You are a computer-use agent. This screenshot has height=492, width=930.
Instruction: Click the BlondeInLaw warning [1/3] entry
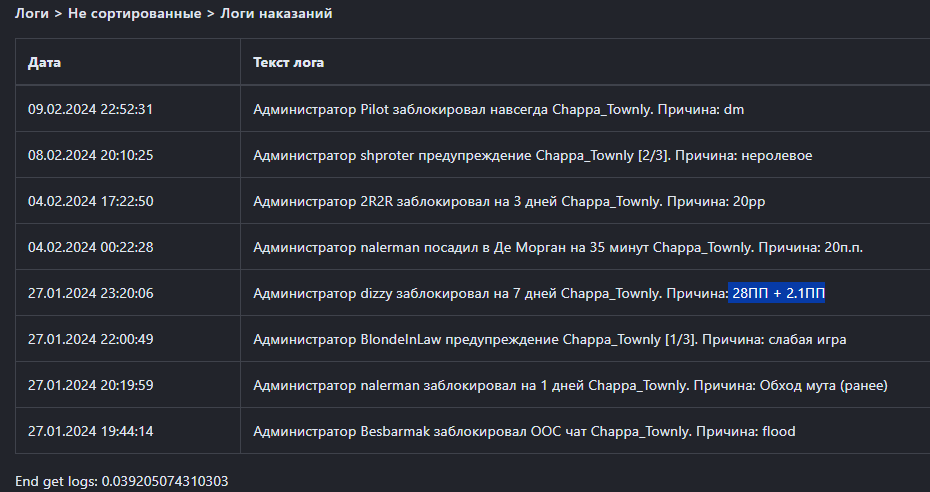click(549, 339)
